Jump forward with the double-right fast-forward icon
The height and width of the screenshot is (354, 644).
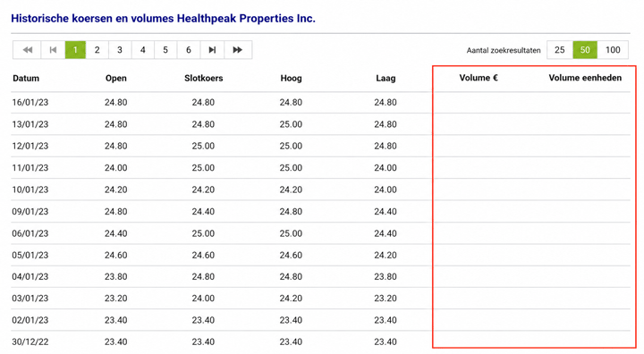(x=238, y=50)
